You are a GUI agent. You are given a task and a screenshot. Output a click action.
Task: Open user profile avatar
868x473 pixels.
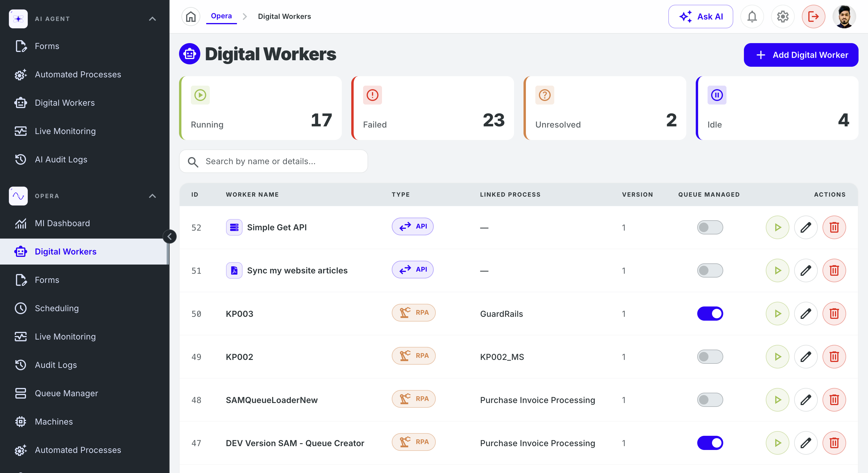[x=844, y=17]
